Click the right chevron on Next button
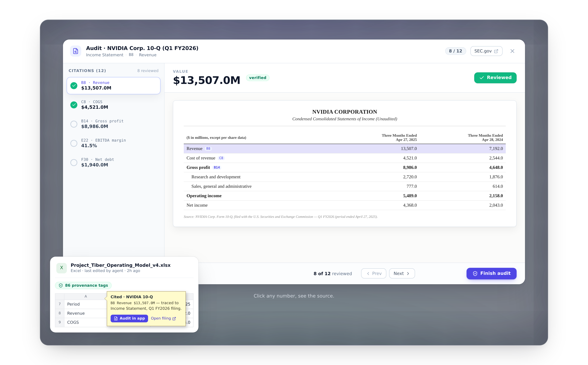 (408, 274)
